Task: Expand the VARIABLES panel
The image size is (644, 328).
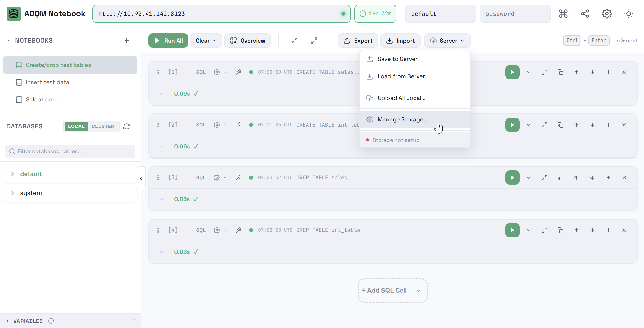Action: [7, 321]
